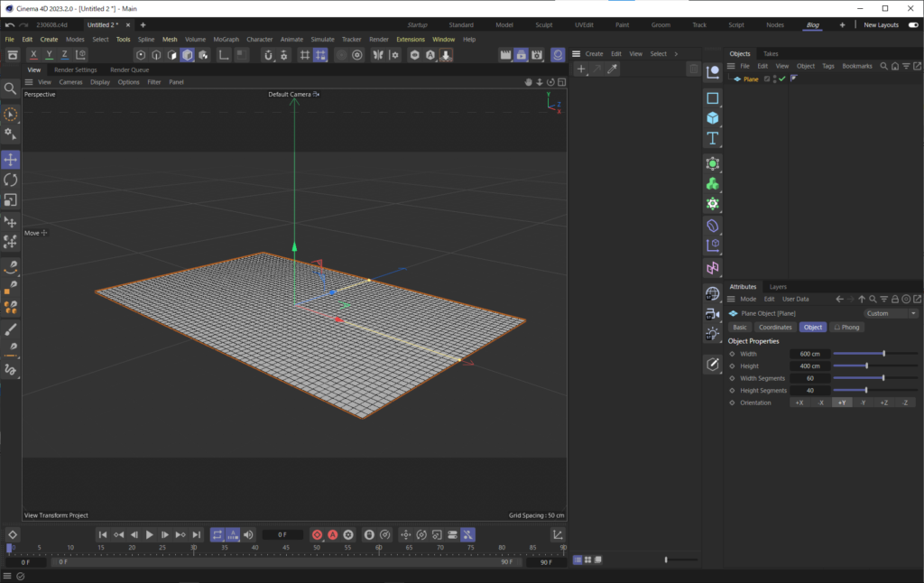
Task: Open the New Layouts dropdown at top right
Action: coord(880,24)
